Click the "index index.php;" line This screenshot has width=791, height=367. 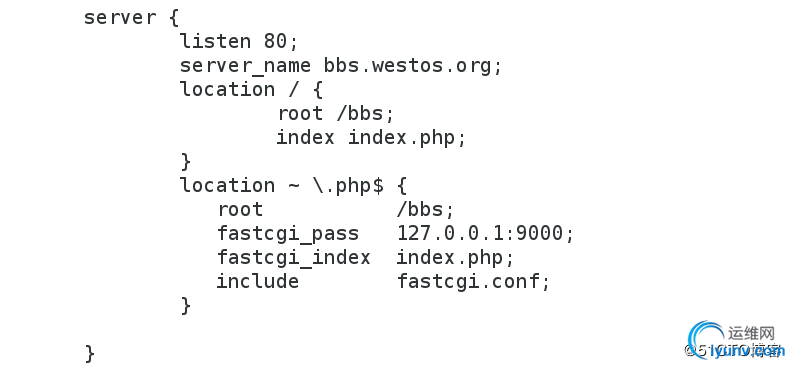(x=371, y=138)
